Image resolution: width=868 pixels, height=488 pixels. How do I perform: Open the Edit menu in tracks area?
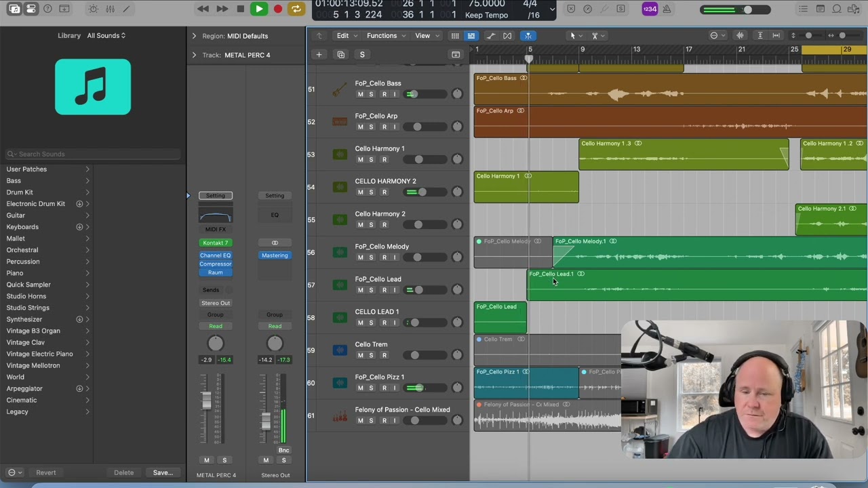click(346, 35)
